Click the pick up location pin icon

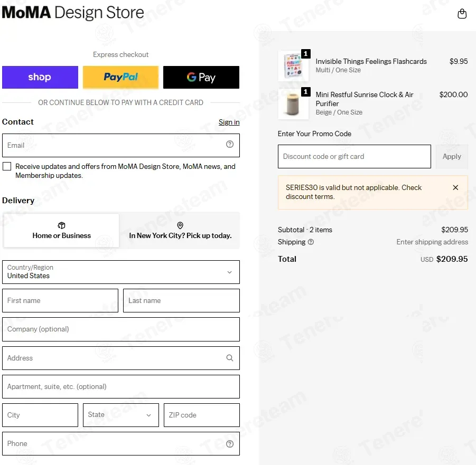(180, 225)
